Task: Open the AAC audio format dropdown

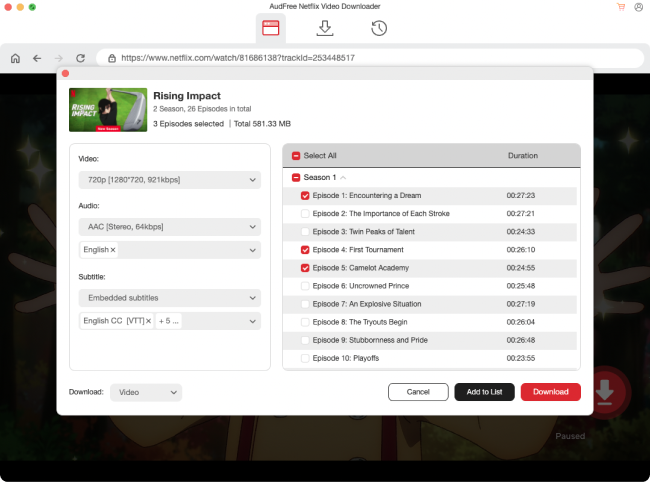Action: tap(170, 227)
